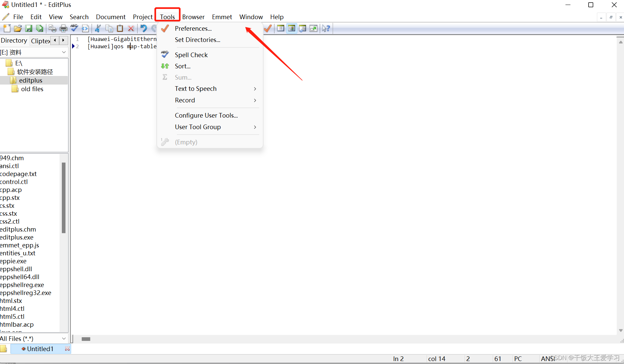The width and height of the screenshot is (624, 364).
Task: Open the Project menu
Action: click(x=143, y=17)
